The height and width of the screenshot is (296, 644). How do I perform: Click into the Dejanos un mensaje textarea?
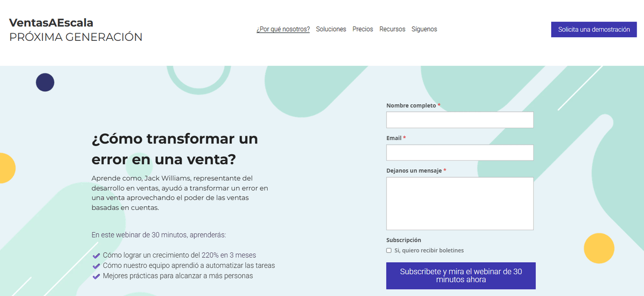(460, 204)
